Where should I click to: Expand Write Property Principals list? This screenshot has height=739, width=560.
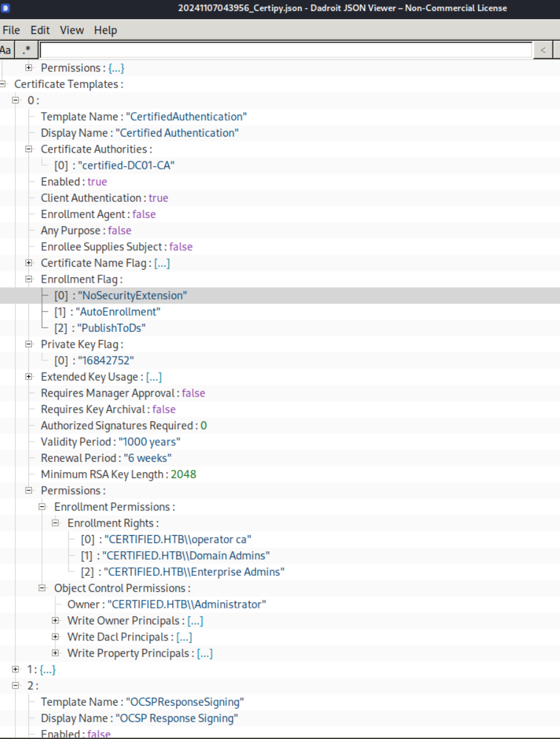pos(55,653)
